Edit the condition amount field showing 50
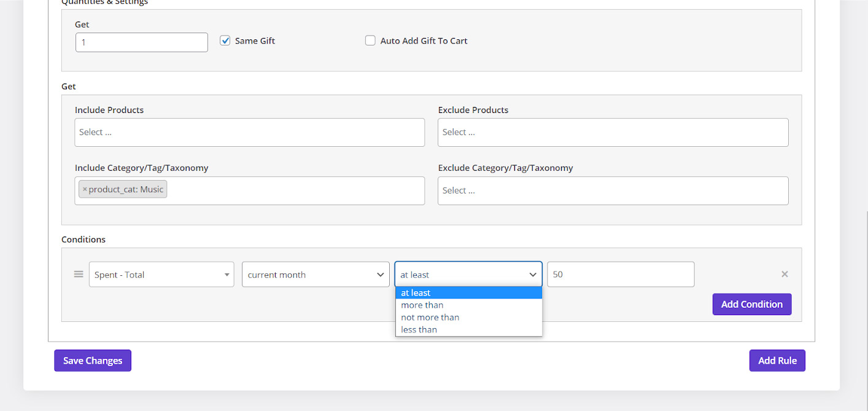 tap(620, 275)
